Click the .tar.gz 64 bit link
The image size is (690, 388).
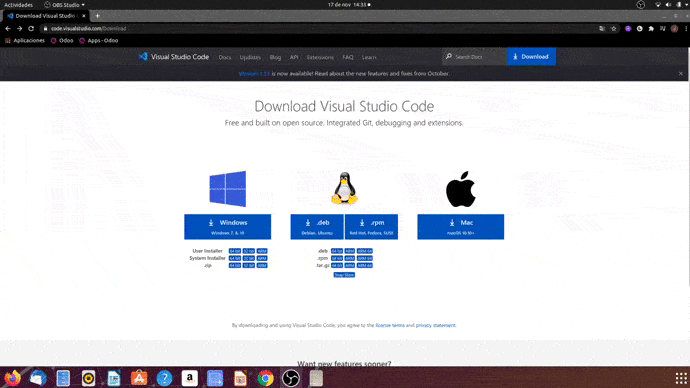[x=337, y=265]
